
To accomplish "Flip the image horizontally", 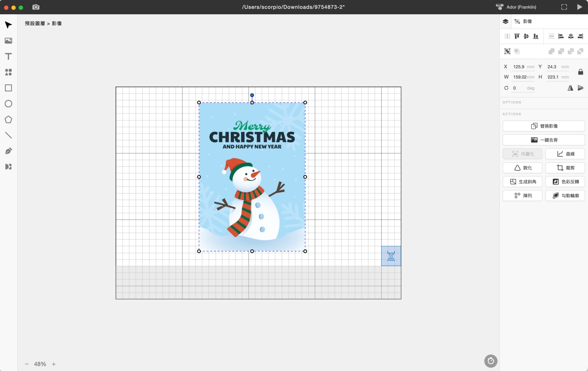I will (x=570, y=88).
